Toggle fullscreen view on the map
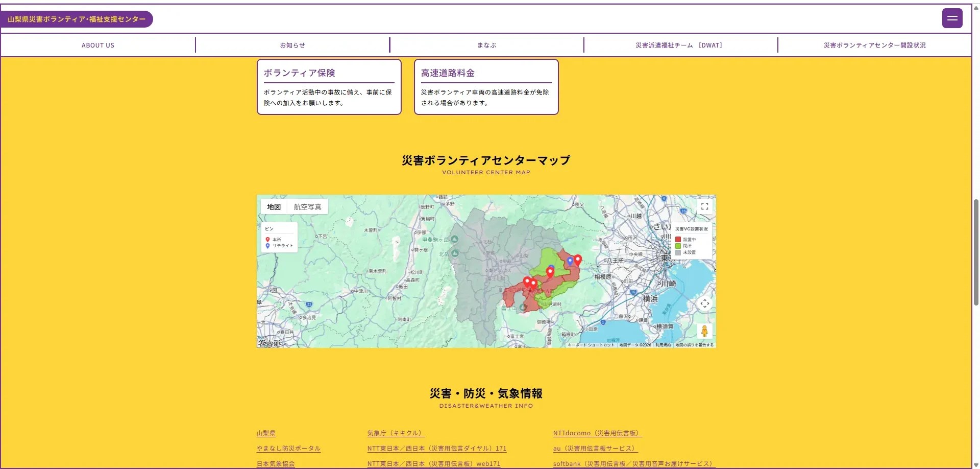Image resolution: width=980 pixels, height=469 pixels. click(x=704, y=206)
